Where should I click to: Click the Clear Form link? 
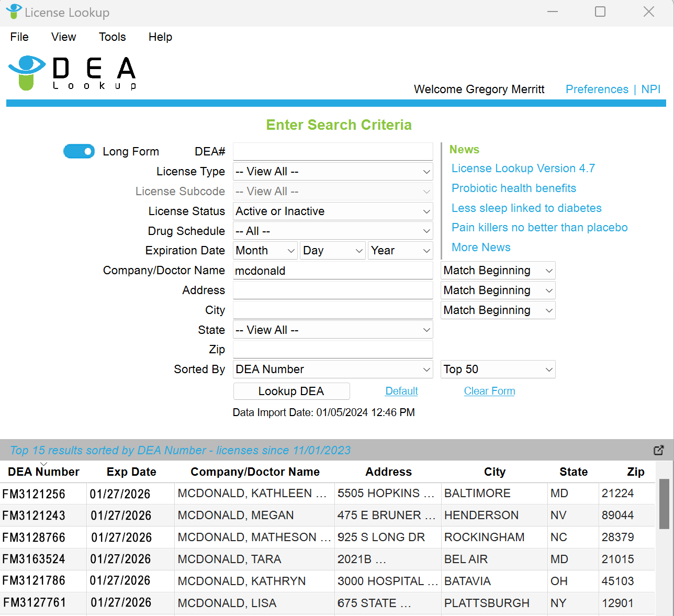489,391
